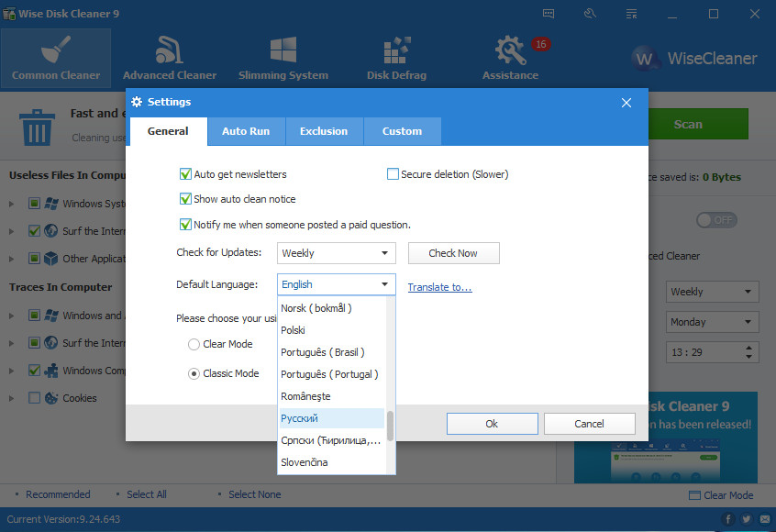This screenshot has height=532, width=776.
Task: Switch to the Auto Run tab
Action: pyautogui.click(x=246, y=131)
